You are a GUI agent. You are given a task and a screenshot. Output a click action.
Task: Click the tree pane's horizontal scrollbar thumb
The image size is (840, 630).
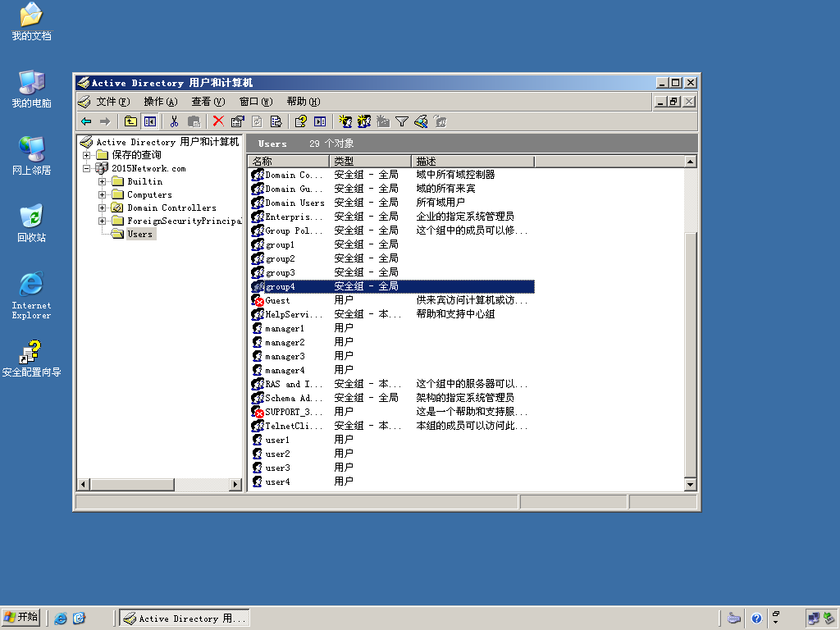(x=132, y=485)
